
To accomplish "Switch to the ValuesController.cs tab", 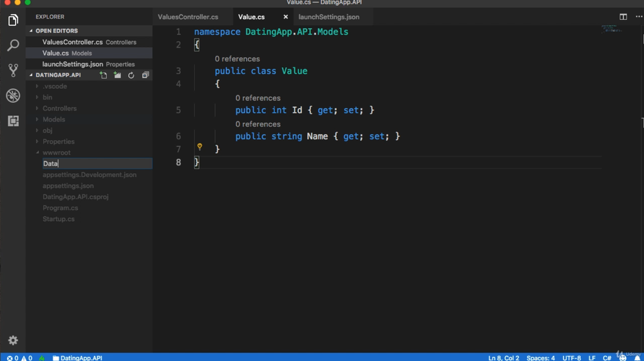I will point(188,17).
